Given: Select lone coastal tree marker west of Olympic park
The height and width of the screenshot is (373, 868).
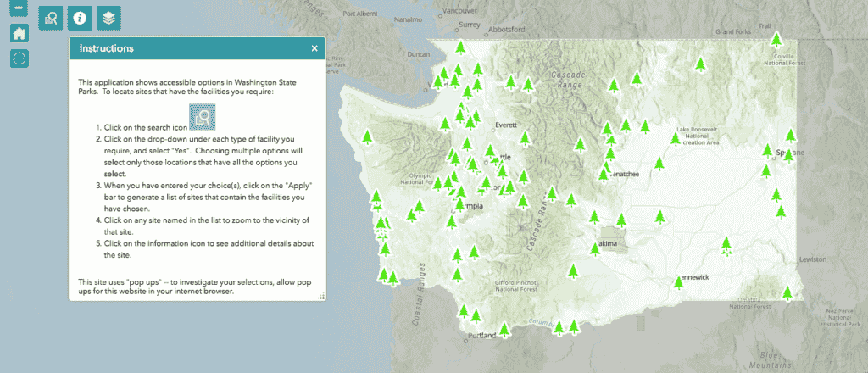Looking at the screenshot, I should coord(367,136).
